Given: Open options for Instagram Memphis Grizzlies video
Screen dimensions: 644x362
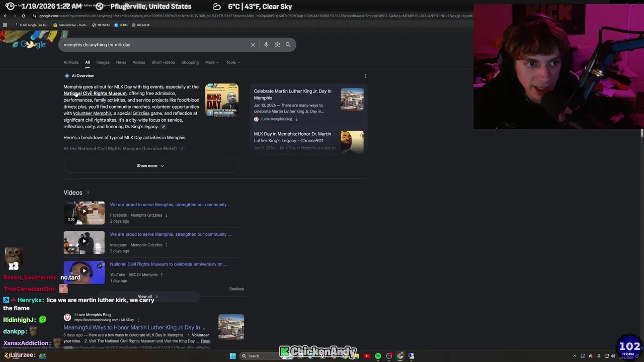Looking at the screenshot, I should click(x=166, y=245).
